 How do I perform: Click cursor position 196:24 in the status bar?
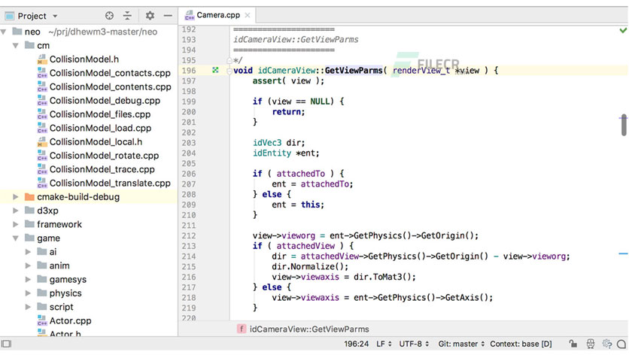click(x=356, y=344)
